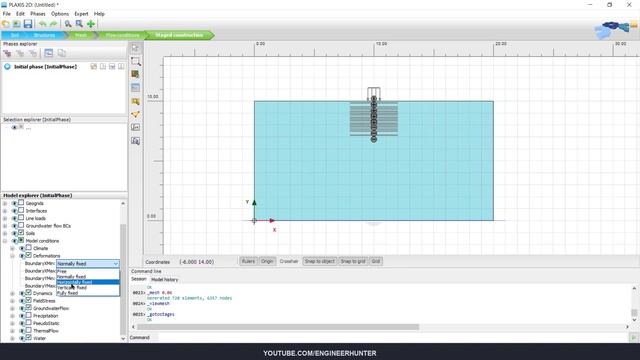Expand the Line loads tree node
Screen dimensions: 640x360
(5, 218)
